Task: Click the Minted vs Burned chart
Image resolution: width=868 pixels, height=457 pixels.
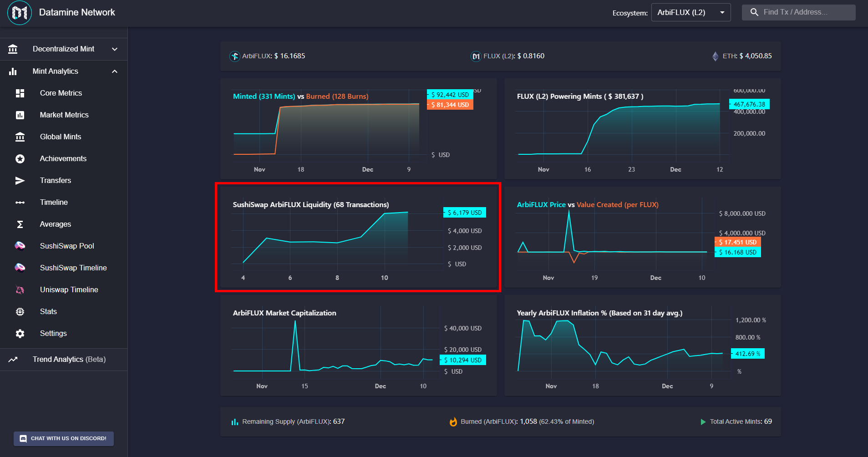Action: coord(358,129)
